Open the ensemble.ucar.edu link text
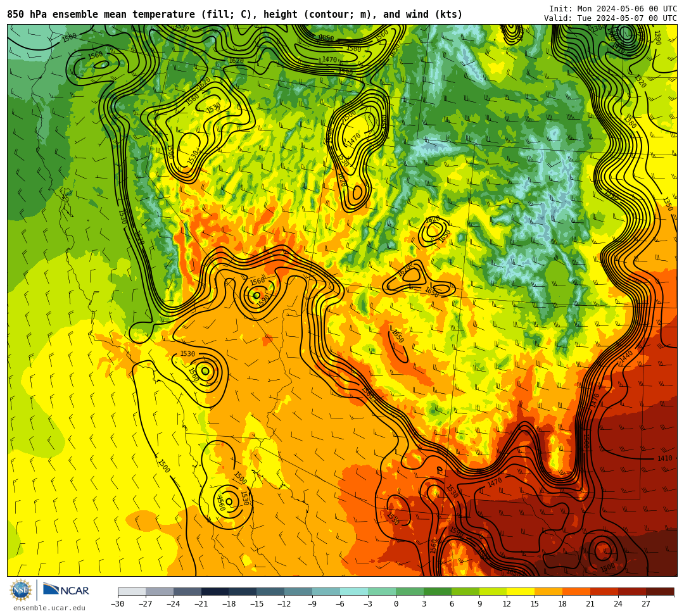The height and width of the screenshot is (616, 684). pyautogui.click(x=49, y=608)
